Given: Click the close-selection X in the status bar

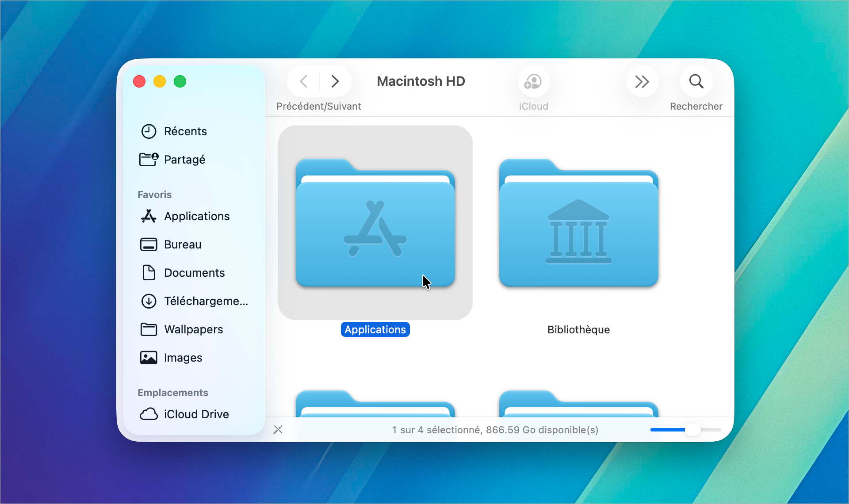Looking at the screenshot, I should click(x=278, y=429).
